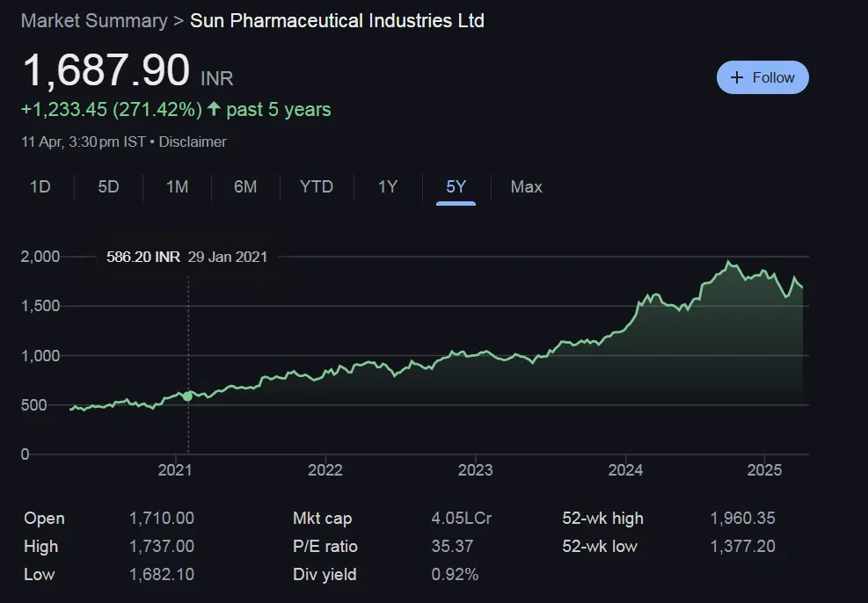Click the 1,000 y-axis label
This screenshot has height=603, width=868.
[40, 356]
